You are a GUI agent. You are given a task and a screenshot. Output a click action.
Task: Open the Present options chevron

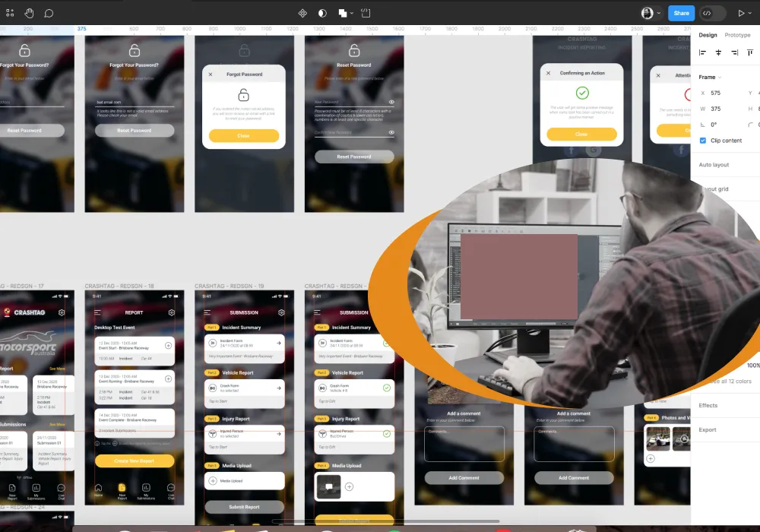[750, 13]
